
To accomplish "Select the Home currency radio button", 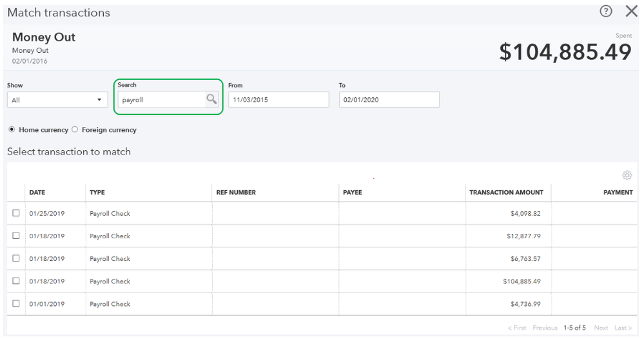I will pos(11,129).
